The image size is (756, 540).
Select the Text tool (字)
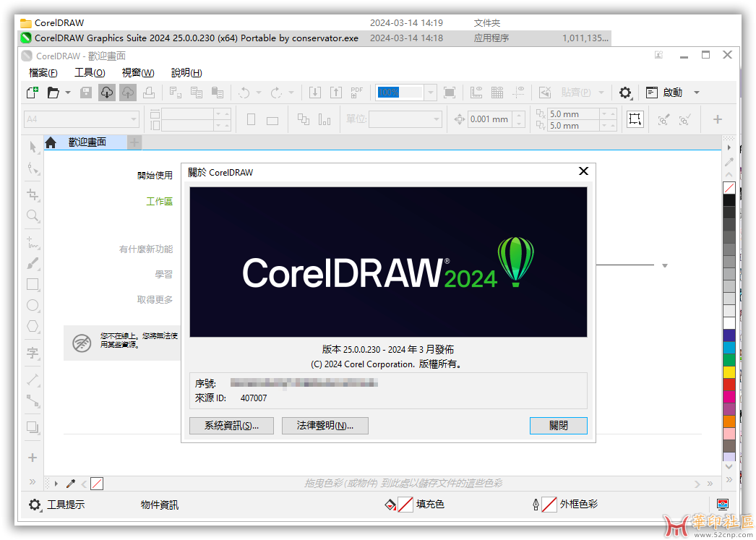click(x=33, y=353)
